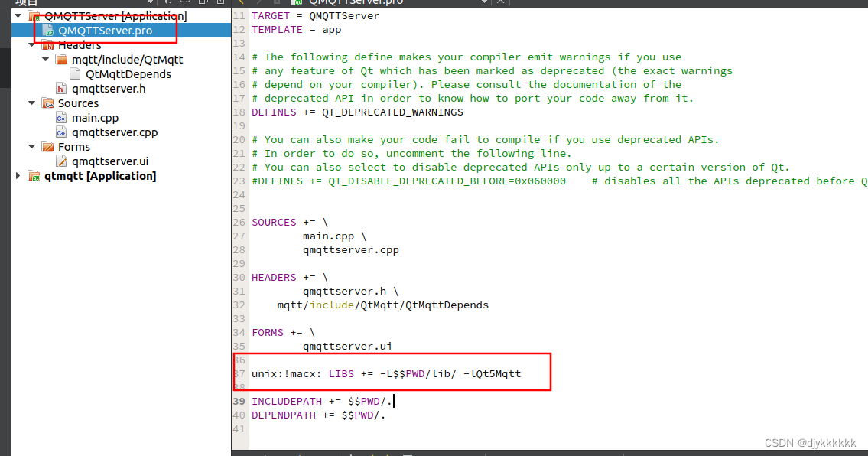Select qmqttserver.cpp in the project tree
Screen dimensions: 868x456
(x=115, y=132)
